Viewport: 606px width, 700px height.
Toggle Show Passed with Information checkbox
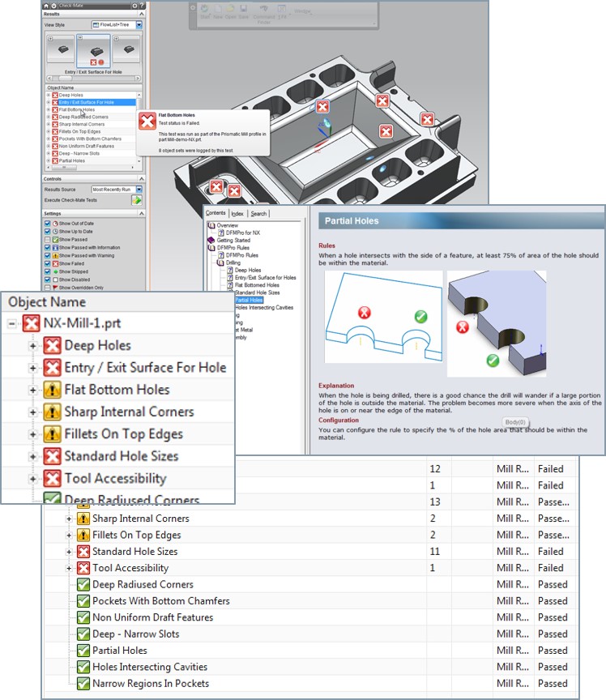(47, 247)
